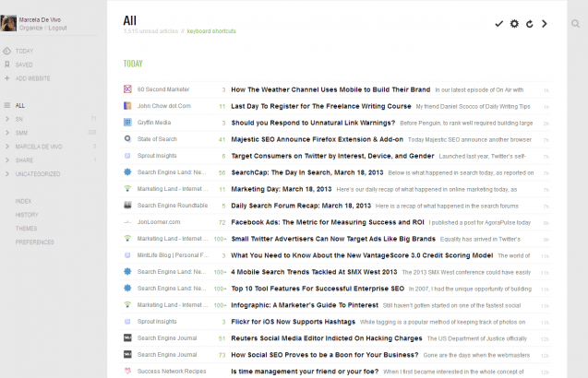Click unread count 72 for JonLoomer.com
This screenshot has height=378, width=588.
222,222
